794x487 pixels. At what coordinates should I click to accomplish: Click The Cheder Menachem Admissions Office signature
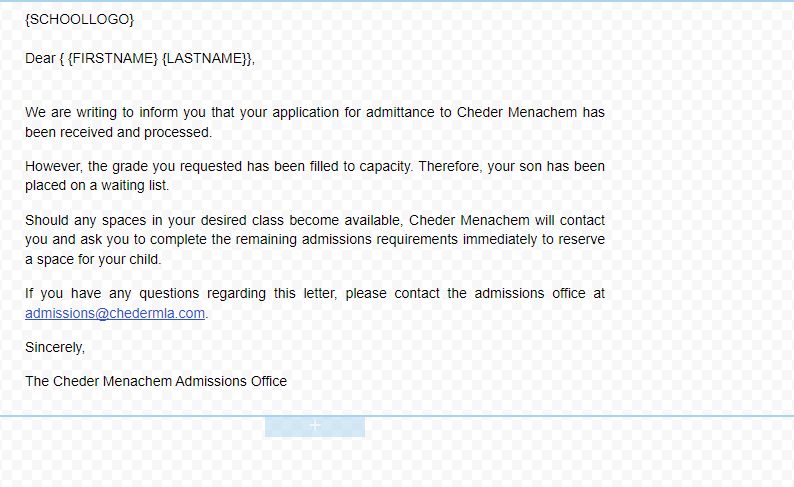156,381
